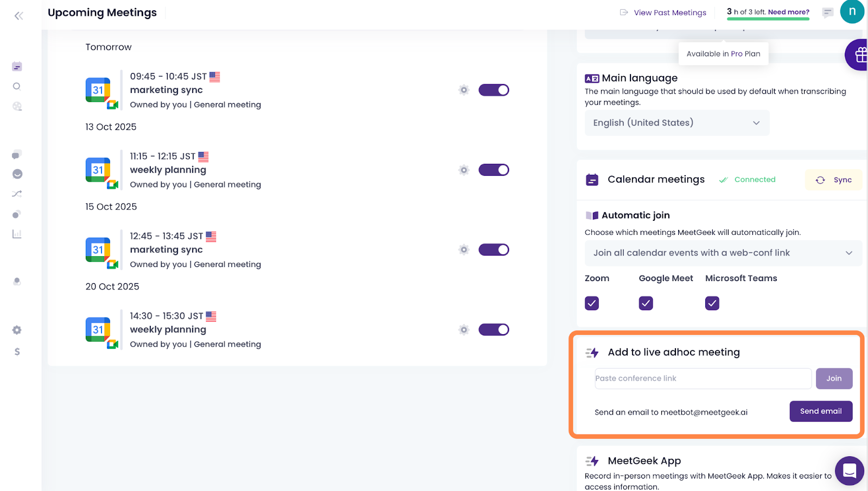This screenshot has width=868, height=491.
Task: Uncheck the Zoom checkbox
Action: tap(592, 303)
